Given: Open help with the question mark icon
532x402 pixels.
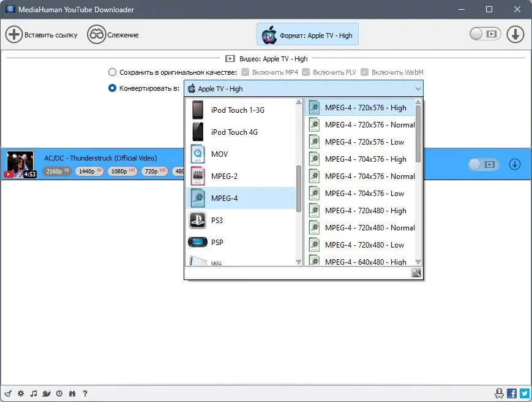Looking at the screenshot, I should point(85,393).
